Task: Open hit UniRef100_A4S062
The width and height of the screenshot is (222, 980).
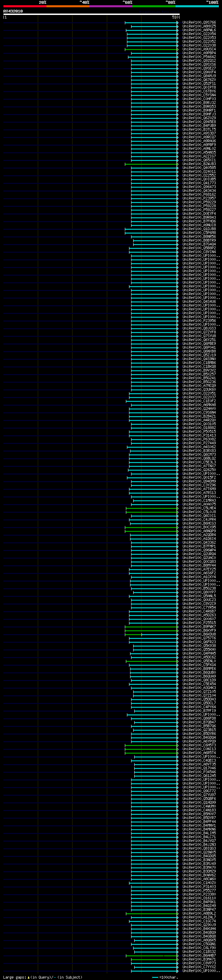Action: coord(199,447)
